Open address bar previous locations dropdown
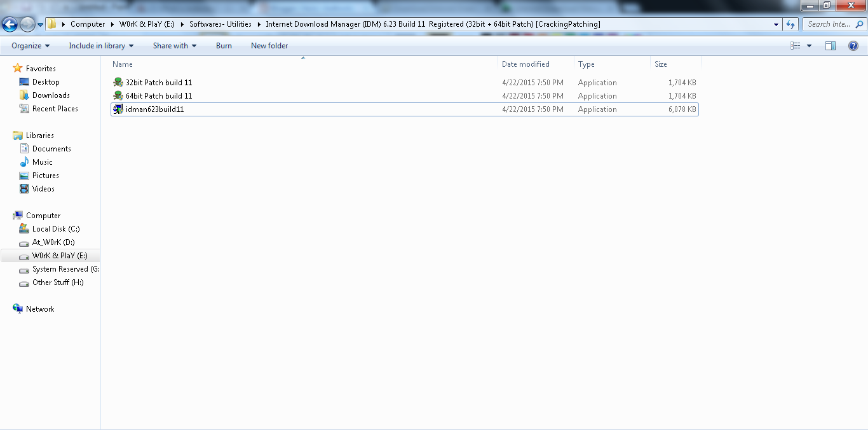Screen dimensions: 868x430 [x=776, y=24]
